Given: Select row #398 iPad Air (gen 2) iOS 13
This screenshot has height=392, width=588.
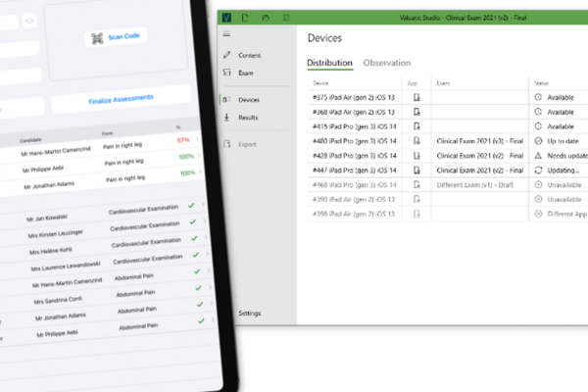Looking at the screenshot, I should pos(448,215).
